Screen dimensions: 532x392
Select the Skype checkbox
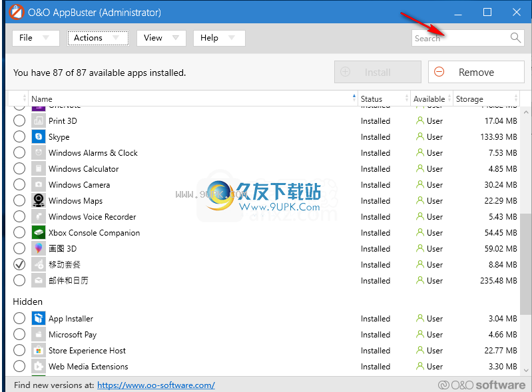point(19,136)
